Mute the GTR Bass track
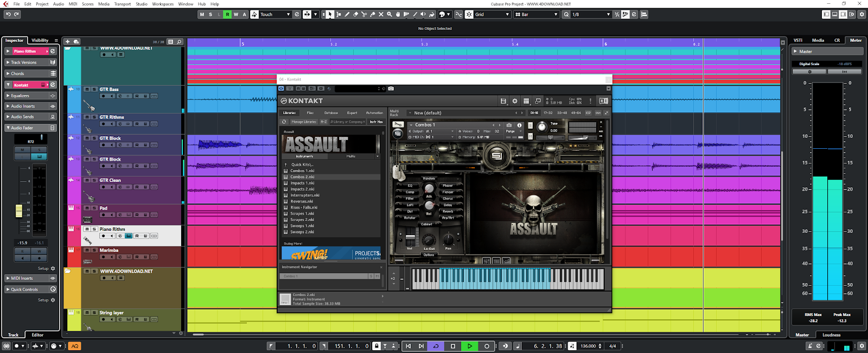This screenshot has height=353, width=868. pos(87,90)
